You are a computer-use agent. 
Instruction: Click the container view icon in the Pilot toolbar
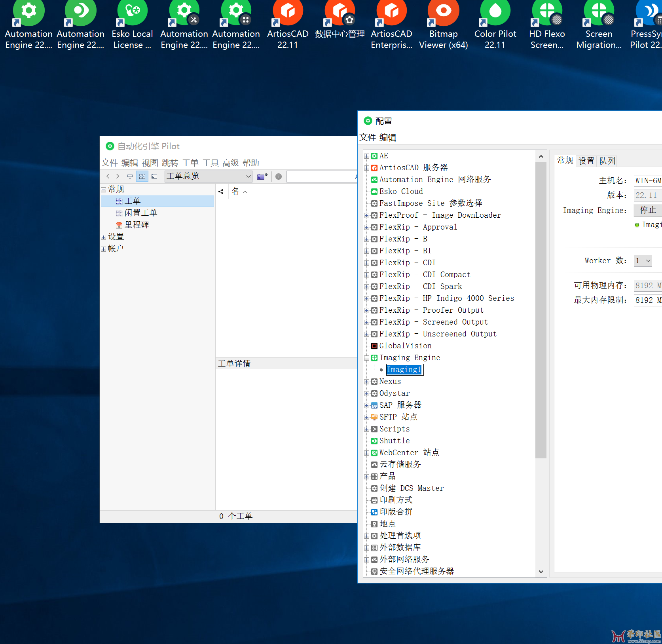(154, 177)
